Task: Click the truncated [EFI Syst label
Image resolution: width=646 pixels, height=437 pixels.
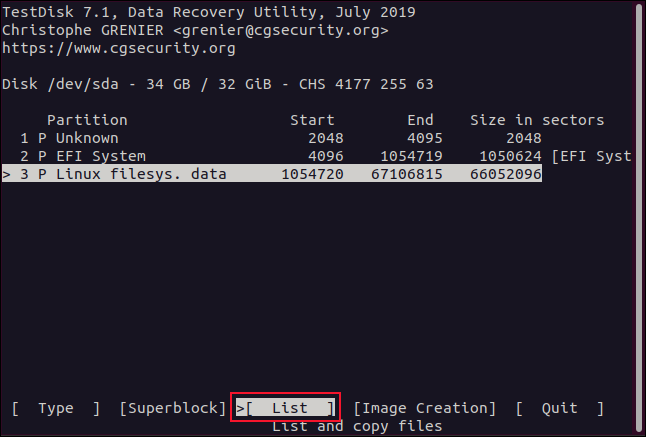Action: [591, 156]
